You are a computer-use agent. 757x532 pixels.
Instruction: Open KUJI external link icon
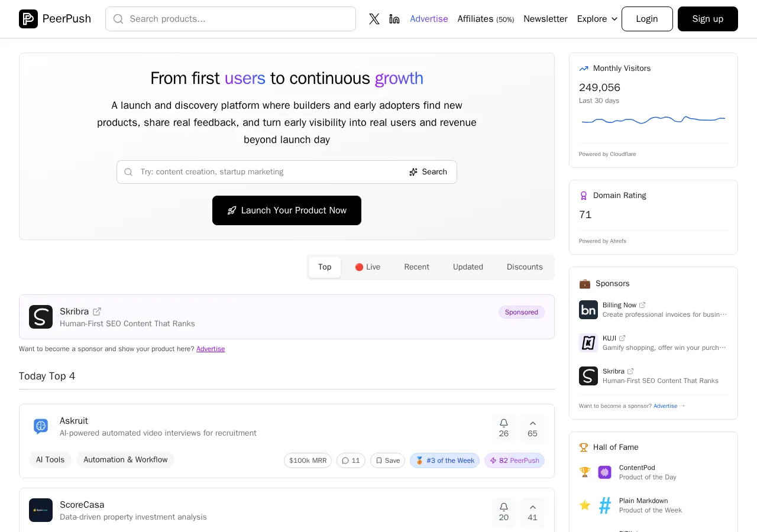[x=622, y=338]
